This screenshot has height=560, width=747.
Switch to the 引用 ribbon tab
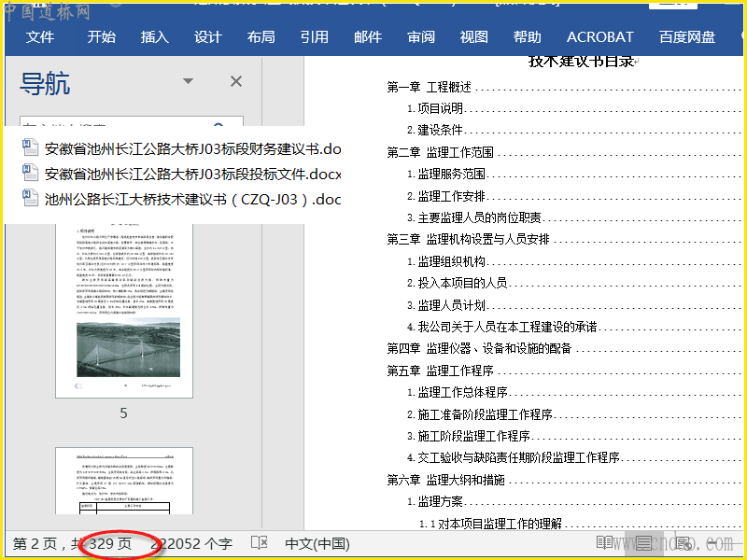tap(314, 36)
